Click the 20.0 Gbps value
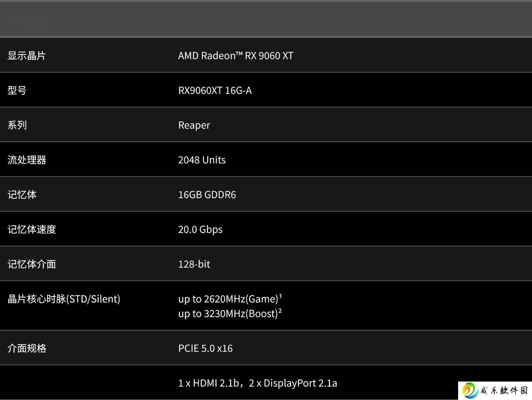 pos(200,230)
